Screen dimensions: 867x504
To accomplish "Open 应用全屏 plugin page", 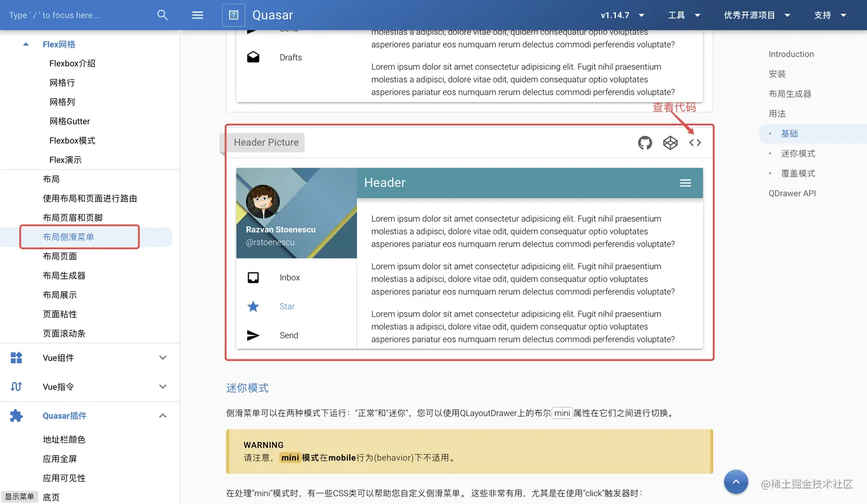I will tap(60, 459).
